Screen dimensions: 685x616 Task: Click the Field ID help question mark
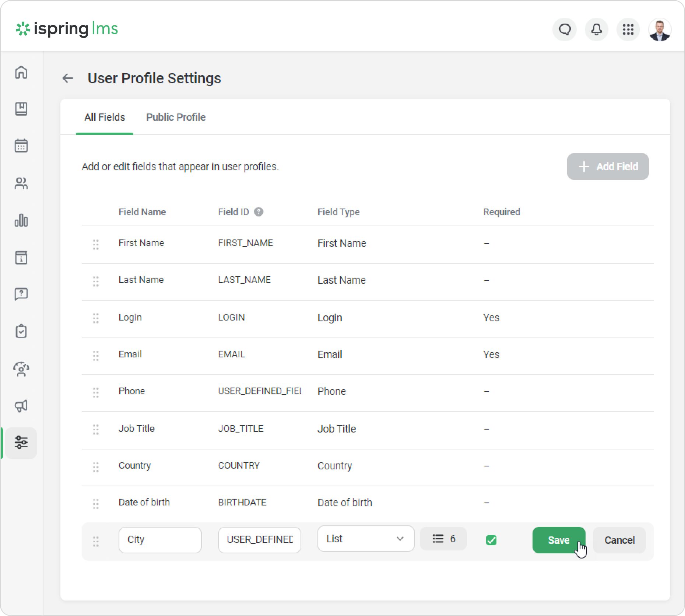point(259,212)
